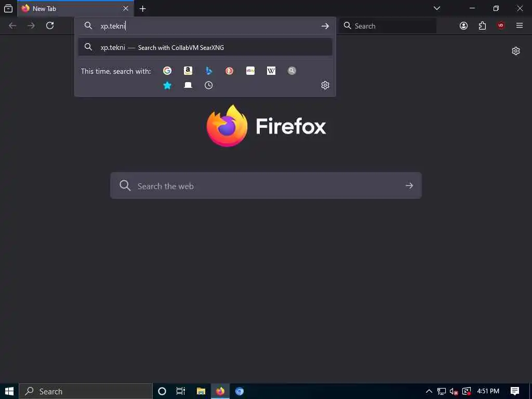
Task: Open the blue browser icon on the taskbar
Action: coord(240,391)
